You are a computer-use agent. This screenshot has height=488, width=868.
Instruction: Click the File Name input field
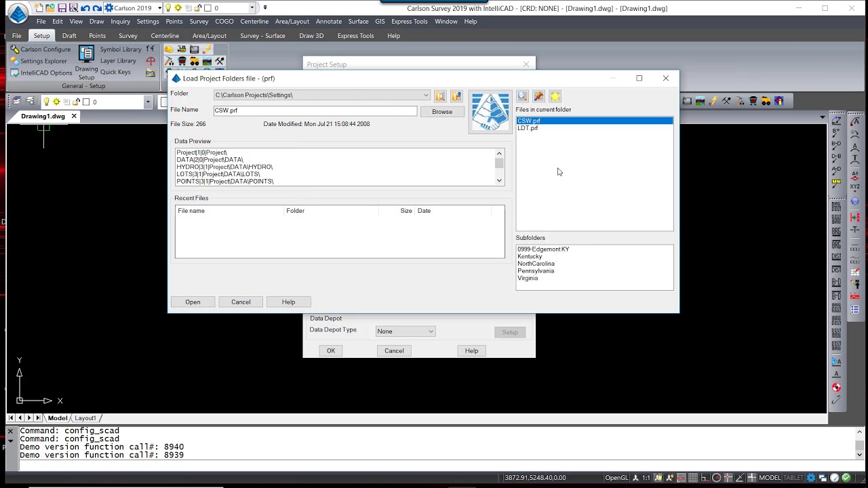tap(315, 110)
